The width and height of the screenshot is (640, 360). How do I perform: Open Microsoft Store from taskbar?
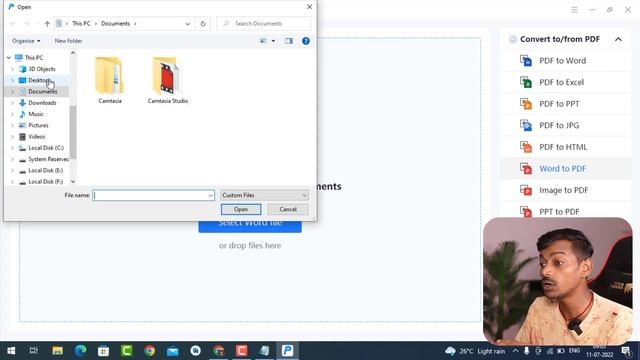point(103,351)
